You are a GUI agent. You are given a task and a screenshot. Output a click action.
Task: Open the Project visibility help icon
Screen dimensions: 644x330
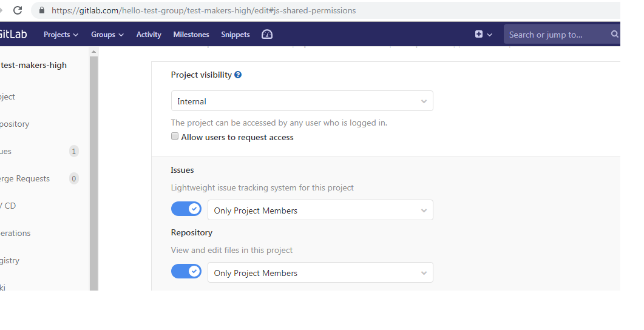(x=238, y=75)
